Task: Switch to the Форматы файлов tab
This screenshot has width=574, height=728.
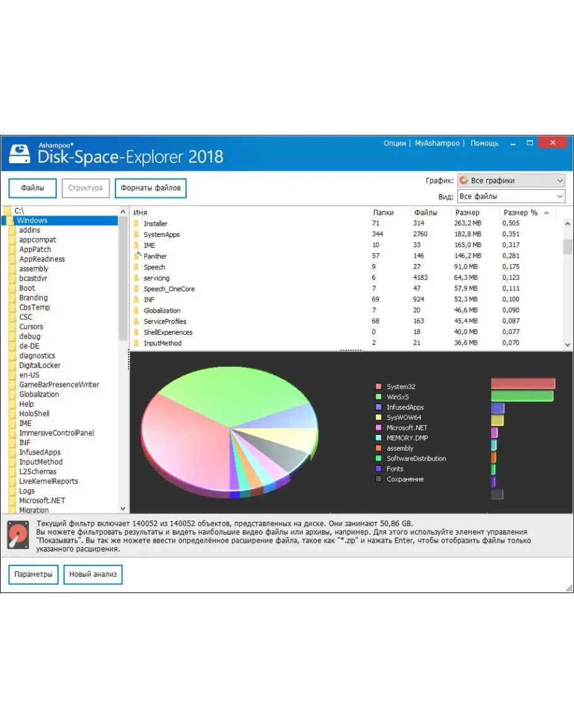Action: [151, 188]
